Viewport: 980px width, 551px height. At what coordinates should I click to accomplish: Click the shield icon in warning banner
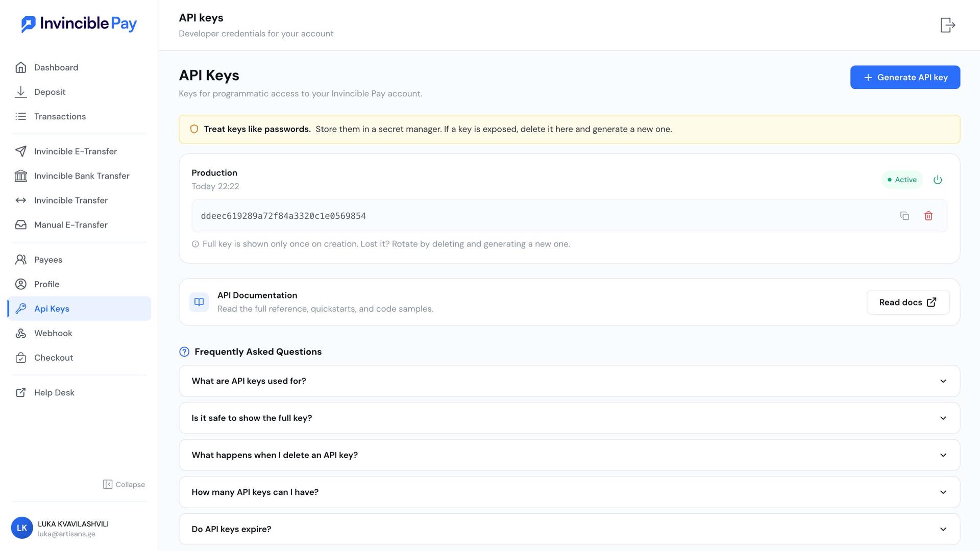point(194,129)
